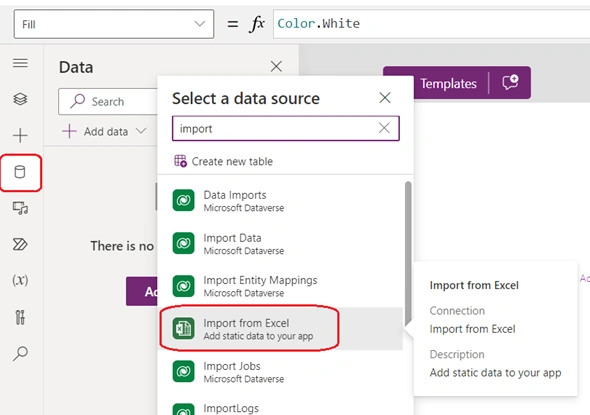Click the formula bar with Color.White
The width and height of the screenshot is (590, 415).
[432, 24]
